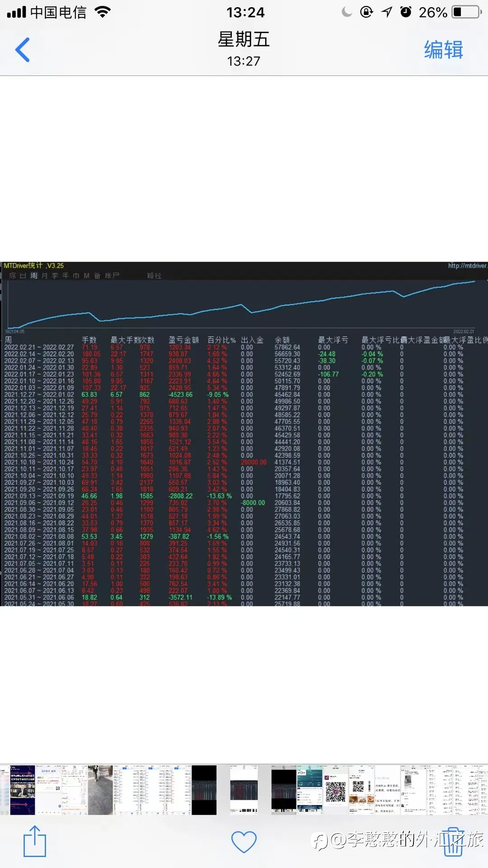Click the 2021.08.02 ~ 2021.08.08 row
Image resolution: width=488 pixels, height=868 pixels.
click(244, 537)
